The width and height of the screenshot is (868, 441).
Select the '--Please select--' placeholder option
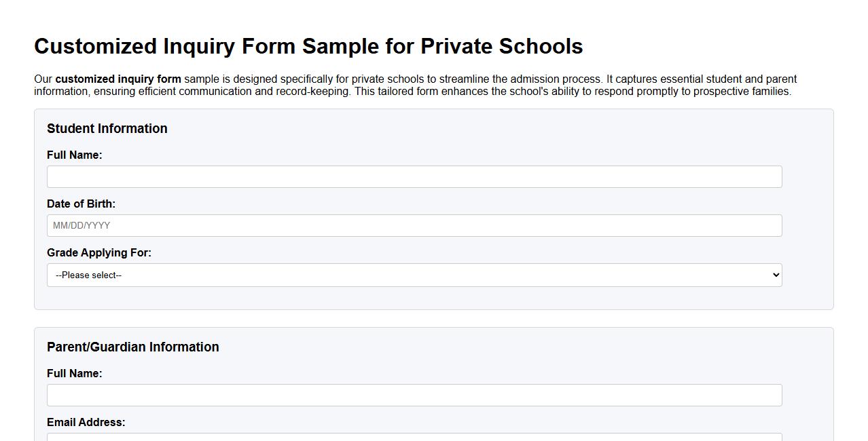[88, 275]
